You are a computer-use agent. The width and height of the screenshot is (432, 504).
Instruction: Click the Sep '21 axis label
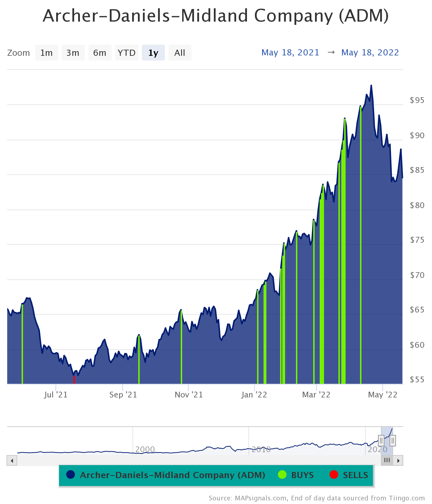click(x=123, y=395)
